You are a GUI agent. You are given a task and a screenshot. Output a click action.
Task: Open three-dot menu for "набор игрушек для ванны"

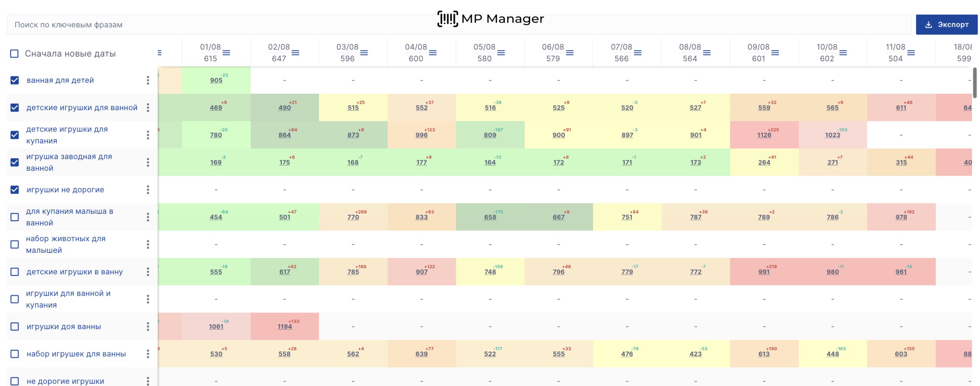(x=148, y=354)
